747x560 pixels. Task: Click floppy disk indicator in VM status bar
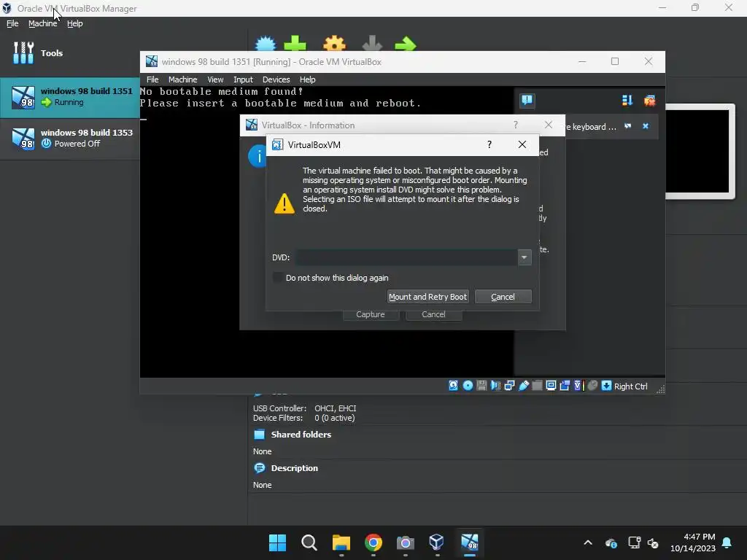tap(481, 386)
